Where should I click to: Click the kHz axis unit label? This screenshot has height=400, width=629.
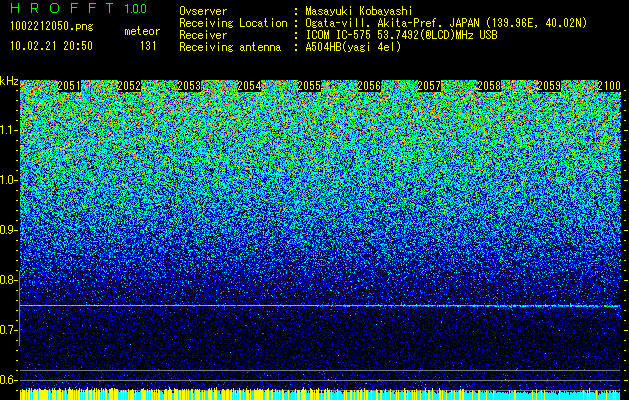tap(9, 81)
